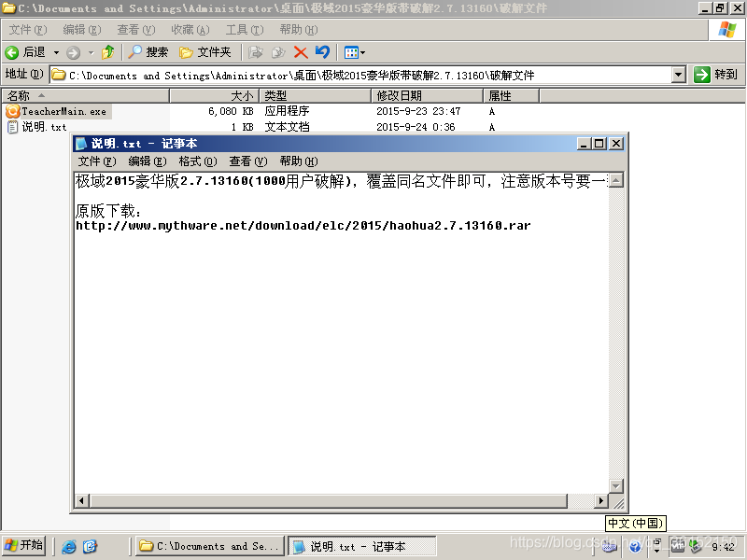Click the 6,080 KB size cell
The width and height of the screenshot is (747, 560).
231,111
